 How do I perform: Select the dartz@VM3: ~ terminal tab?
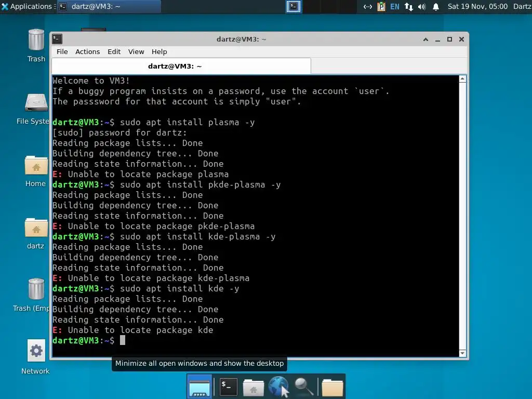(x=181, y=66)
